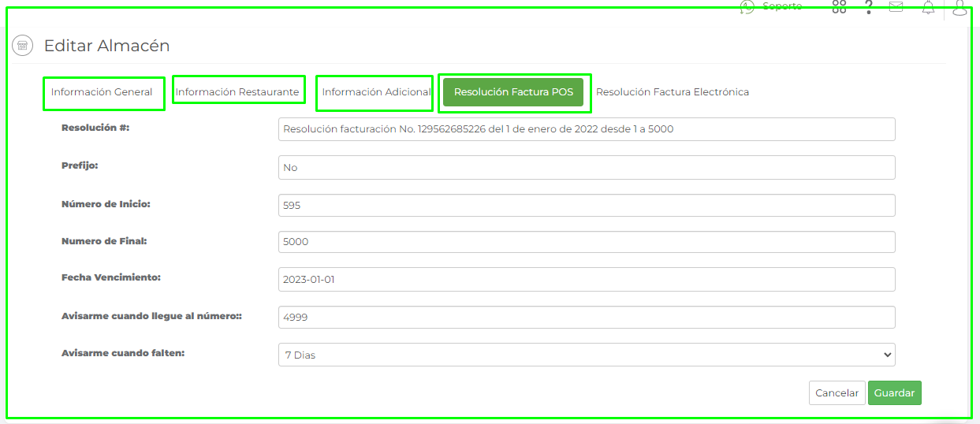Click the Prefijo: label
The width and height of the screenshot is (980, 424).
tap(80, 166)
